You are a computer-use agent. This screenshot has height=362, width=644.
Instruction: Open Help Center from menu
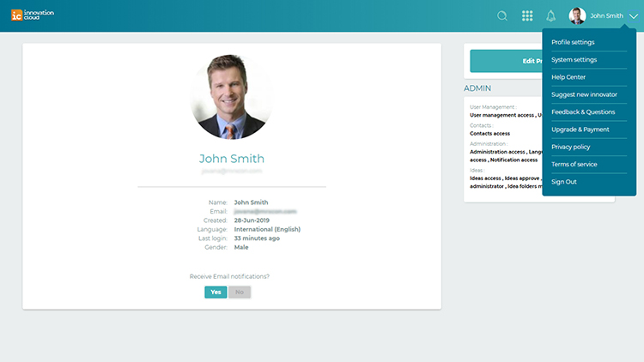tap(568, 77)
